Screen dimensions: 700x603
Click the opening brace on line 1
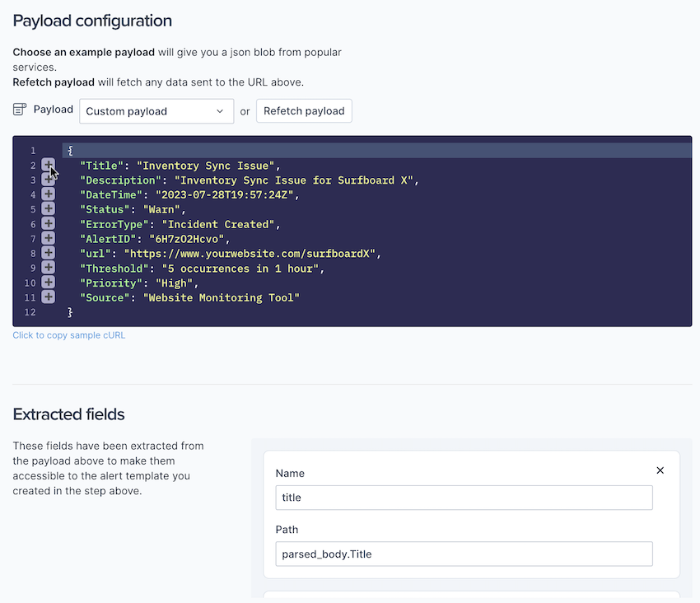71,151
